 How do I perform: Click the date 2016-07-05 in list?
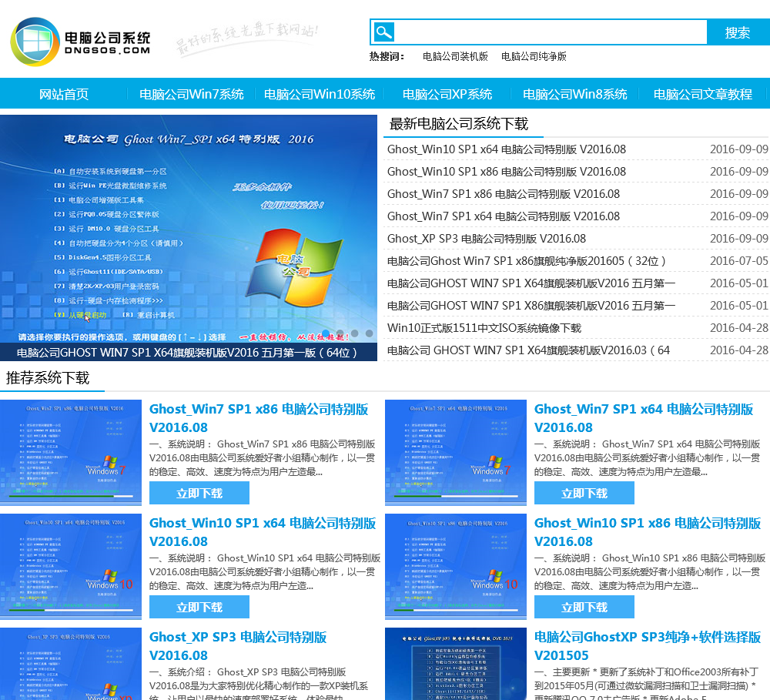(x=738, y=261)
